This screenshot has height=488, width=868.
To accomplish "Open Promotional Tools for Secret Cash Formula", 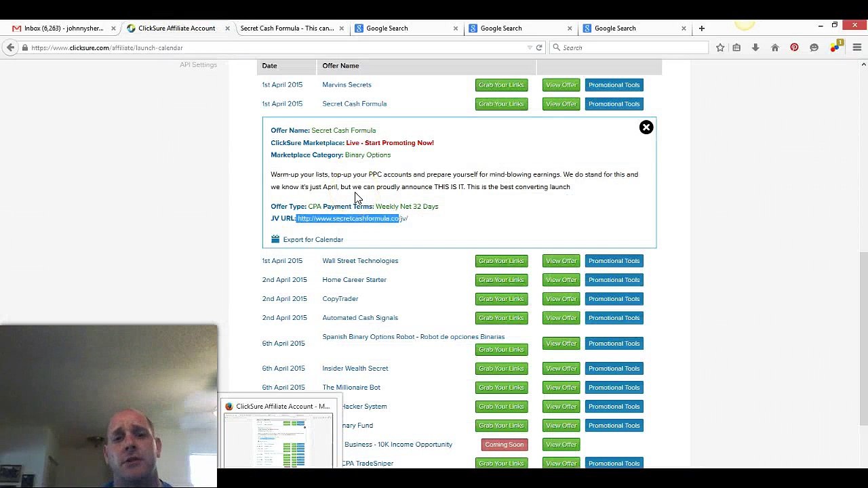I will coord(614,104).
